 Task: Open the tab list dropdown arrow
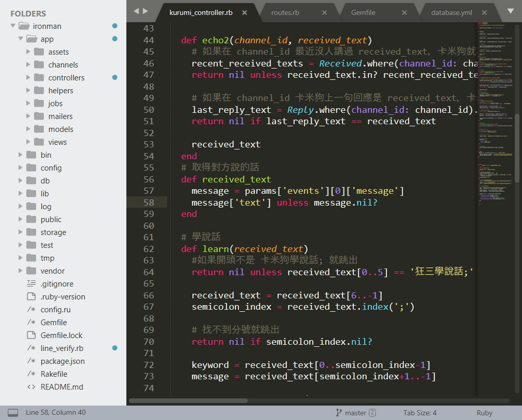point(510,11)
